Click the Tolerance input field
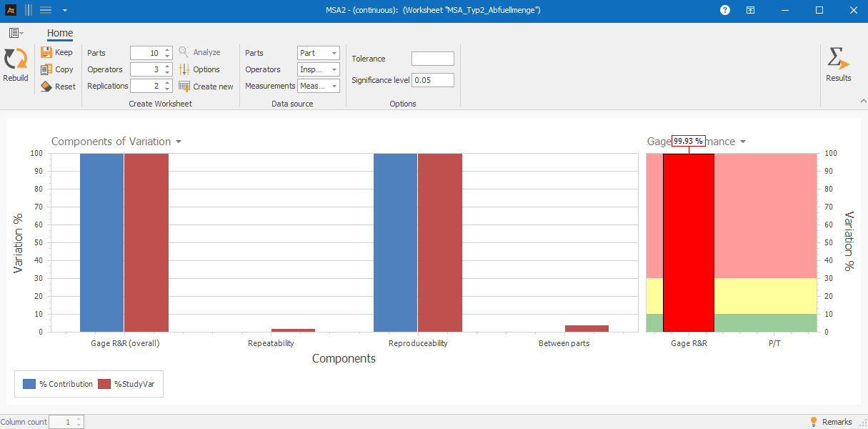Viewport: 868px width, 429px height. coord(432,59)
